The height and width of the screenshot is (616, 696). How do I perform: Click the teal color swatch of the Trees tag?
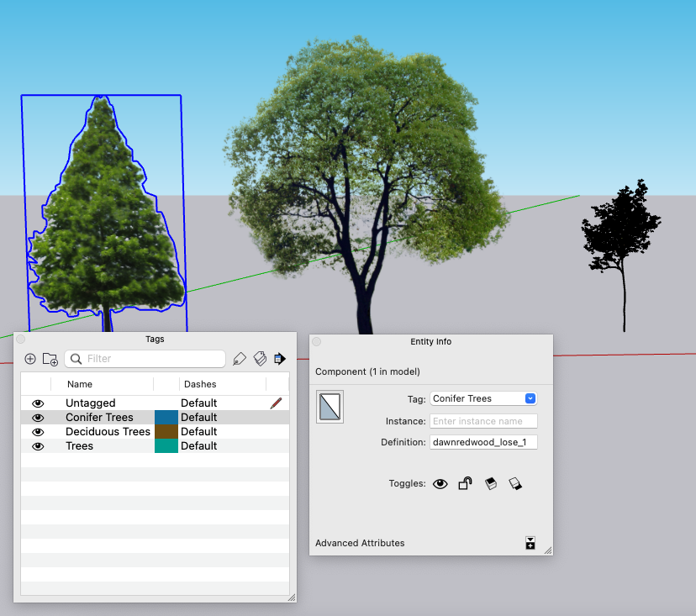(x=166, y=445)
